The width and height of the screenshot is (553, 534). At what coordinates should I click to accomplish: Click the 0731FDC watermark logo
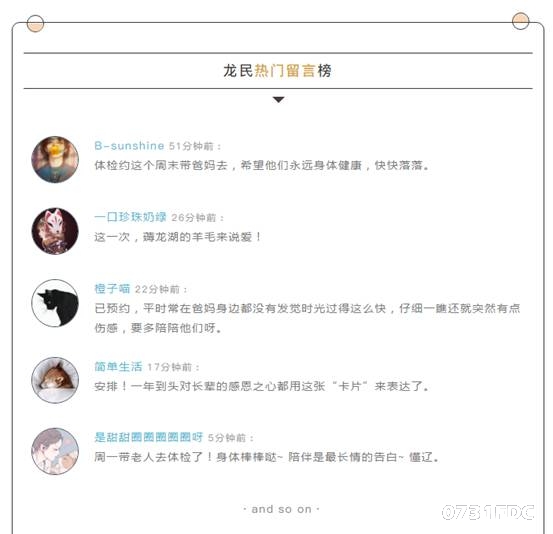coord(488,512)
